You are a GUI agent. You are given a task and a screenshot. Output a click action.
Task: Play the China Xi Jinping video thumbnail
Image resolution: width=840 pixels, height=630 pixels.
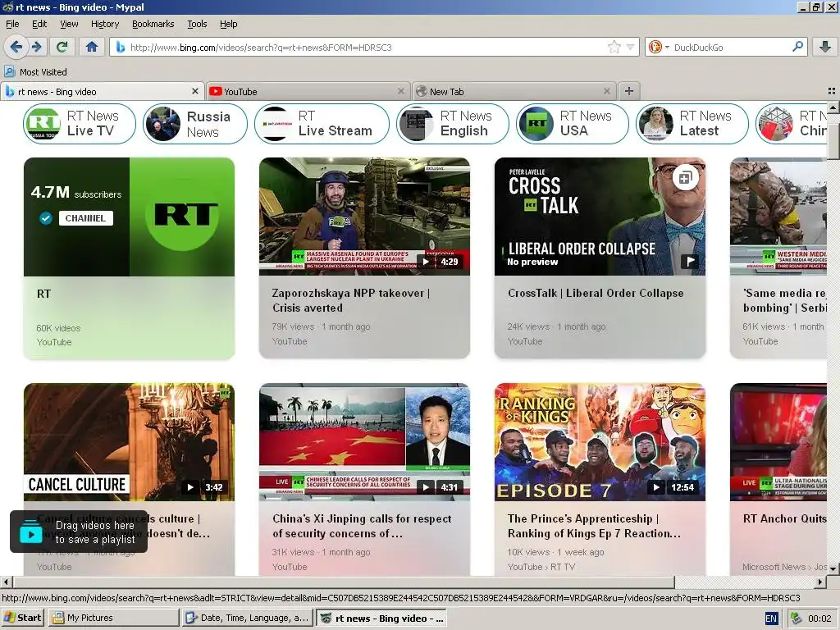tap(364, 442)
